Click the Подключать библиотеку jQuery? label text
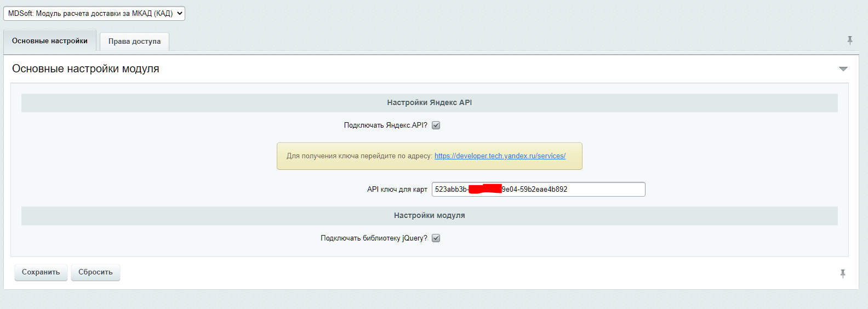The width and height of the screenshot is (868, 309). pyautogui.click(x=374, y=238)
